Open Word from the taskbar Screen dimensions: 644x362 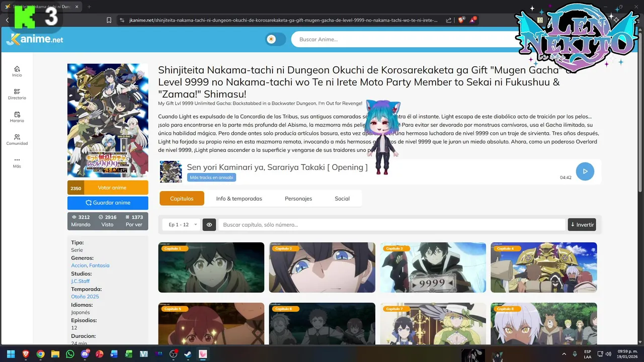pyautogui.click(x=114, y=354)
